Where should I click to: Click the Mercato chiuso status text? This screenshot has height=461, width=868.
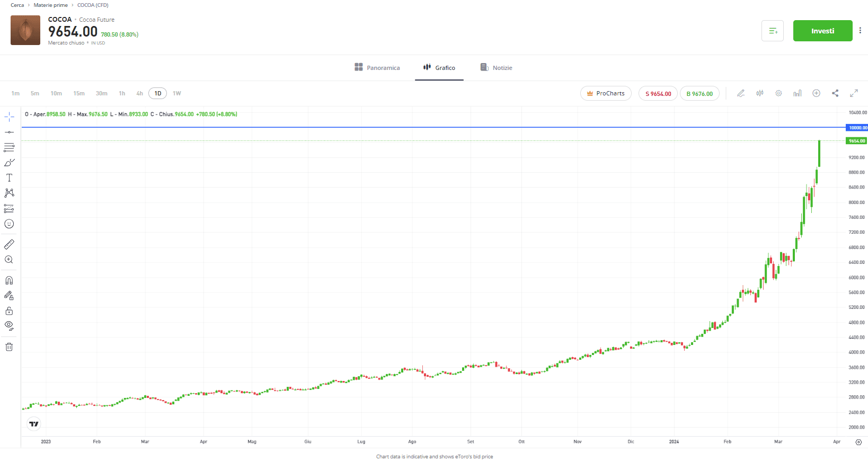pos(66,43)
